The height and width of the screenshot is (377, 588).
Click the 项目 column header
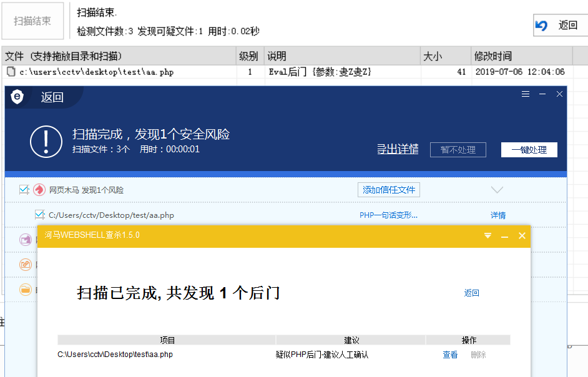pyautogui.click(x=167, y=340)
